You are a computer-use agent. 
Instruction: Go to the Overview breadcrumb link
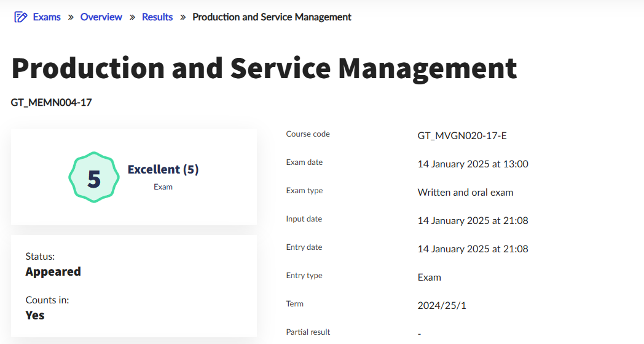(101, 17)
